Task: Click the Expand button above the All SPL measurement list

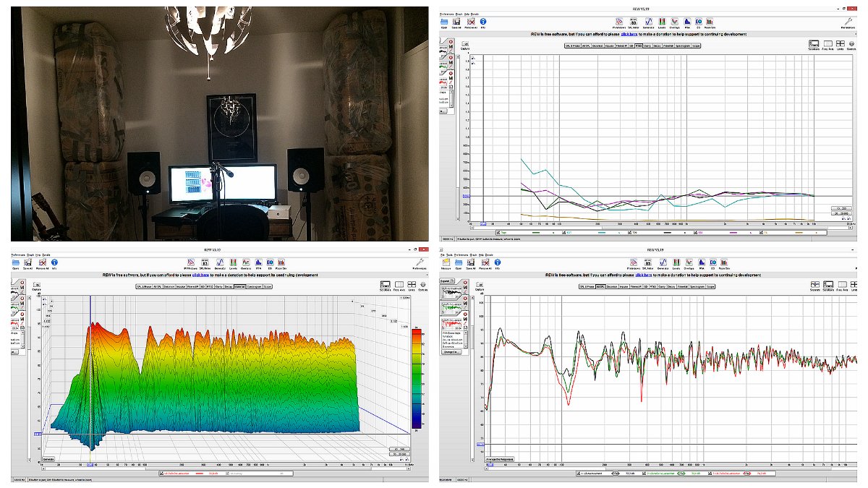Action: coord(446,279)
